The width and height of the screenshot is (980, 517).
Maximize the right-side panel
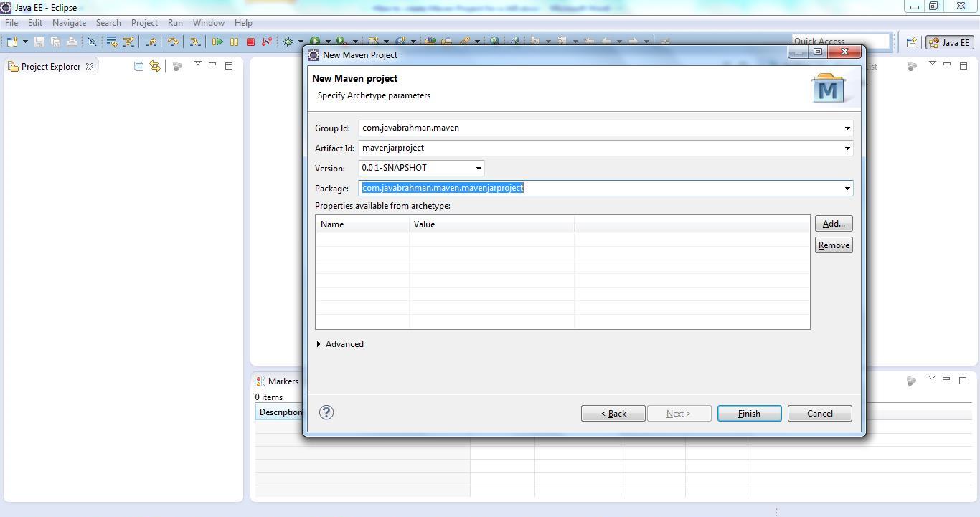pyautogui.click(x=963, y=66)
